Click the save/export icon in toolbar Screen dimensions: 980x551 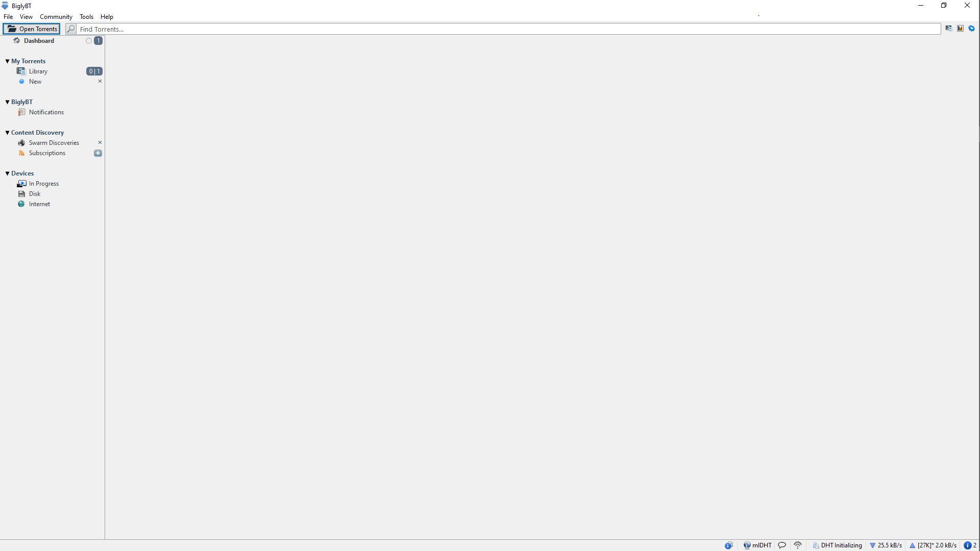(x=948, y=28)
